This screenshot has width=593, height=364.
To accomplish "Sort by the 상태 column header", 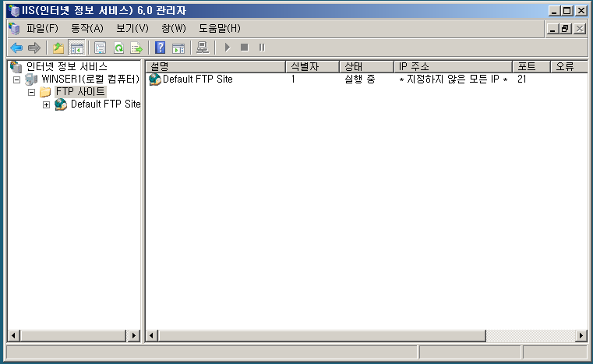I will click(x=366, y=66).
